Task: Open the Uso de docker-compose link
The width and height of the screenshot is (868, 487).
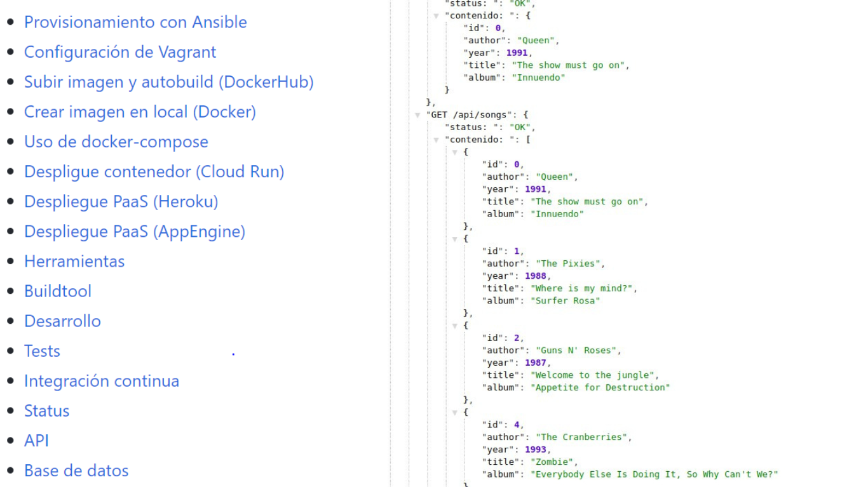Action: 116,142
